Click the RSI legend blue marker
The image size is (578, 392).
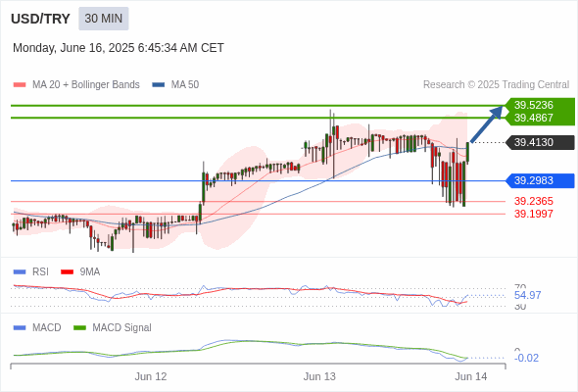20,272
